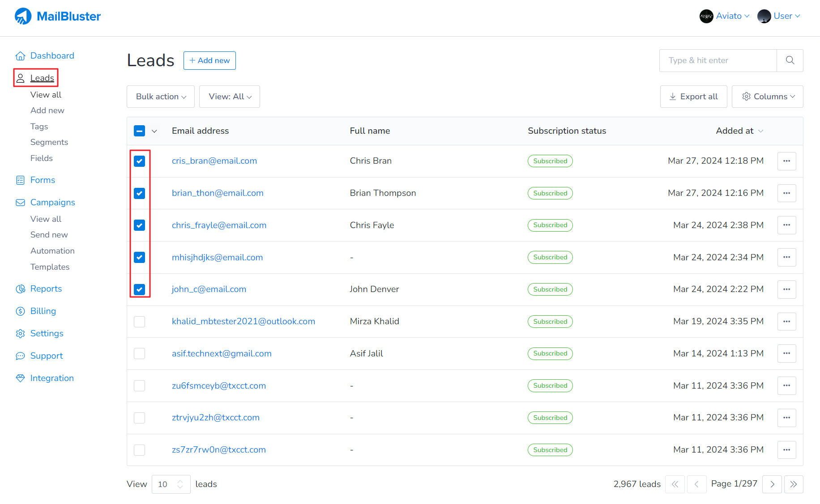The image size is (820, 504).
Task: Go to Templates under Campaigns
Action: [50, 267]
